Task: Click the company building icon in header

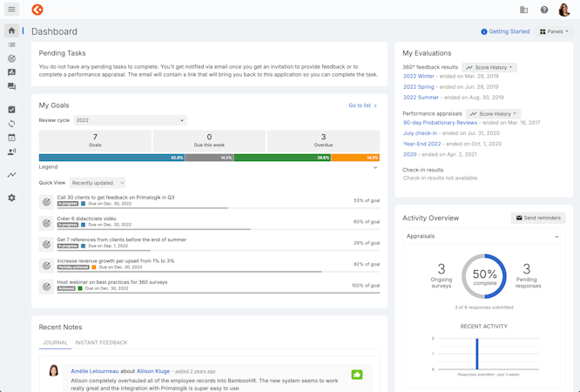Action: [x=523, y=10]
